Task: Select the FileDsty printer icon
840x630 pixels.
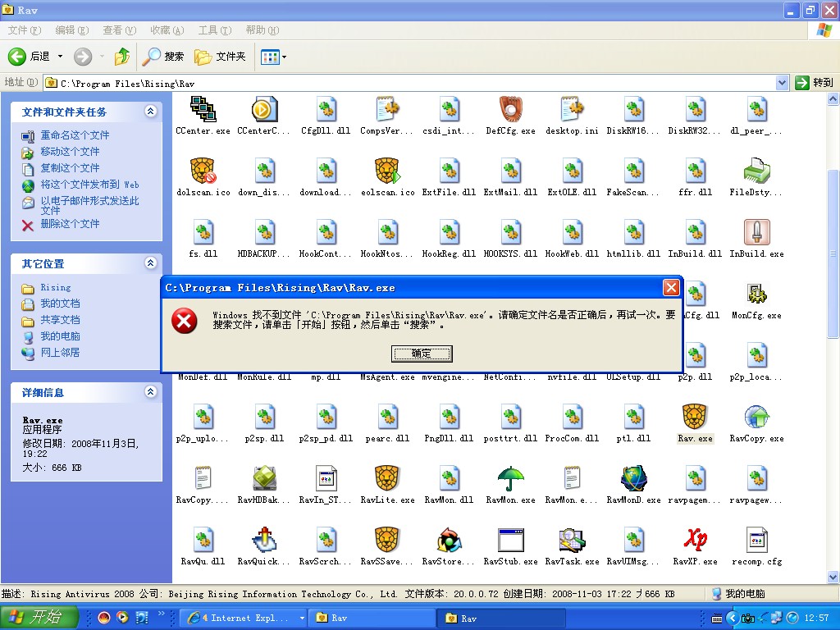Action: (756, 171)
